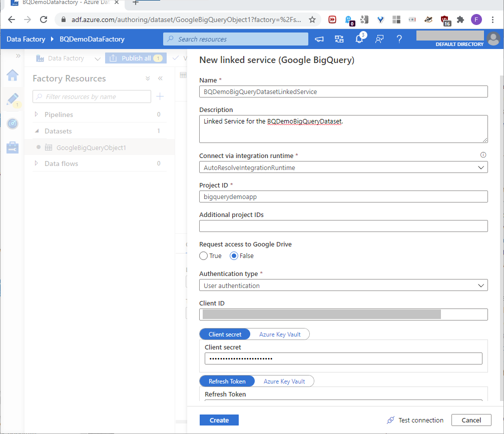The height and width of the screenshot is (434, 504).
Task: Click the browser back arrow
Action: click(x=12, y=19)
